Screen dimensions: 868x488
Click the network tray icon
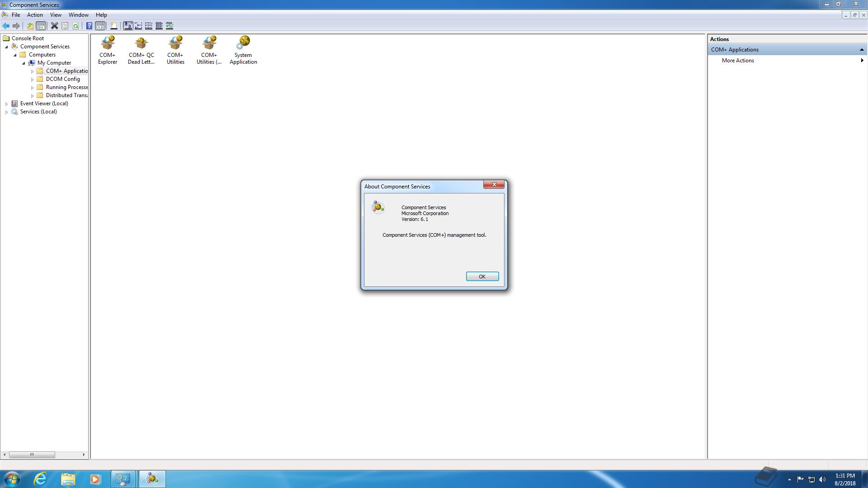811,479
